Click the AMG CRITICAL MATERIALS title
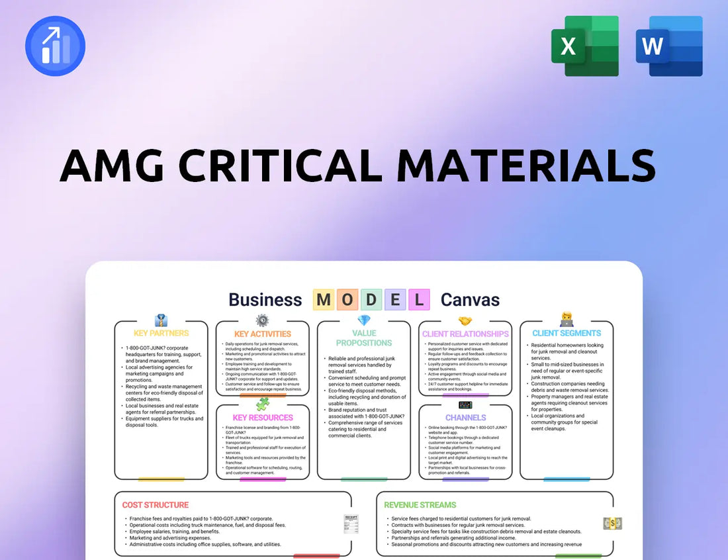This screenshot has width=728, height=560. coord(358,165)
